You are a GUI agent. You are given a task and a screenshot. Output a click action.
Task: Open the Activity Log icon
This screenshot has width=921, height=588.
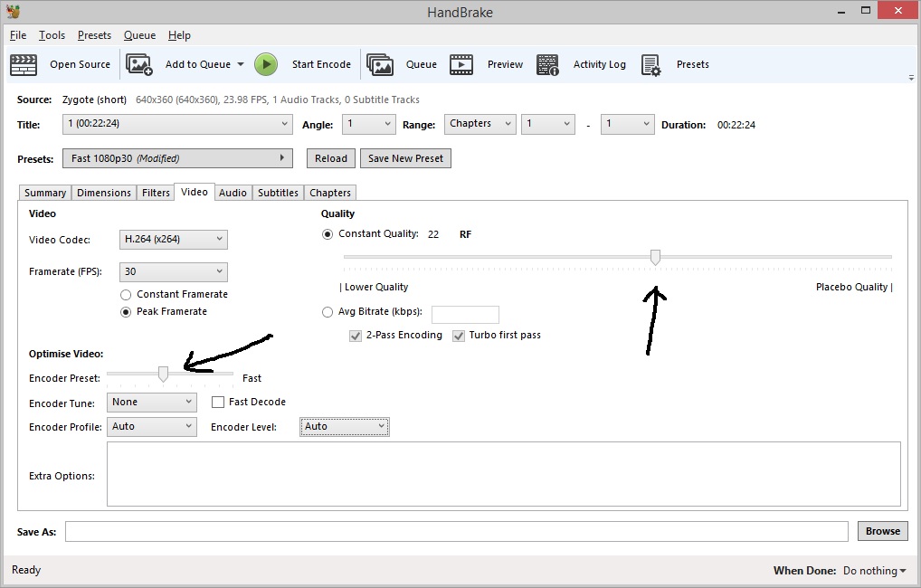click(547, 64)
